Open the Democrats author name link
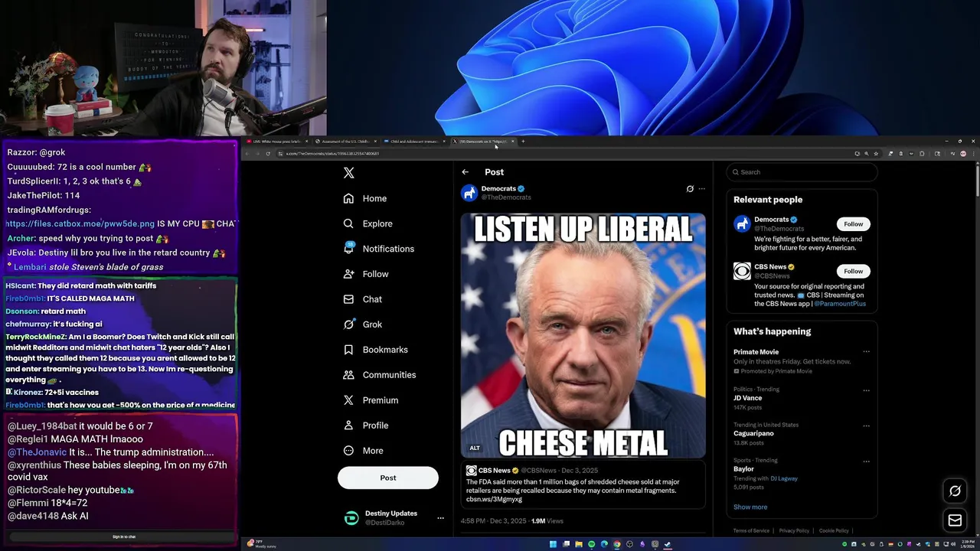 (498, 188)
